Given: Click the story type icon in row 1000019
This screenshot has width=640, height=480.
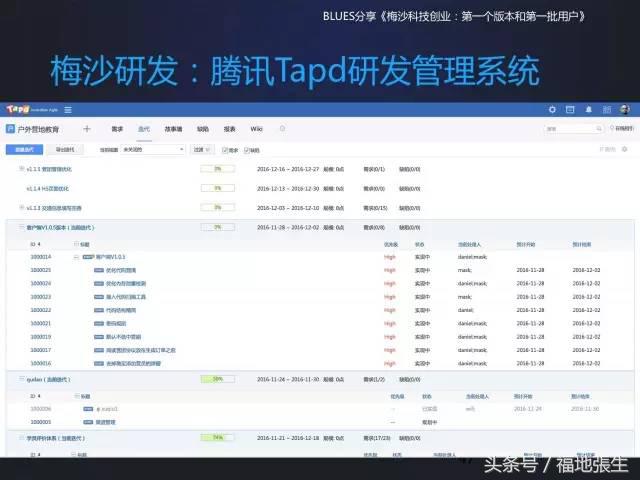Looking at the screenshot, I should pos(99,337).
